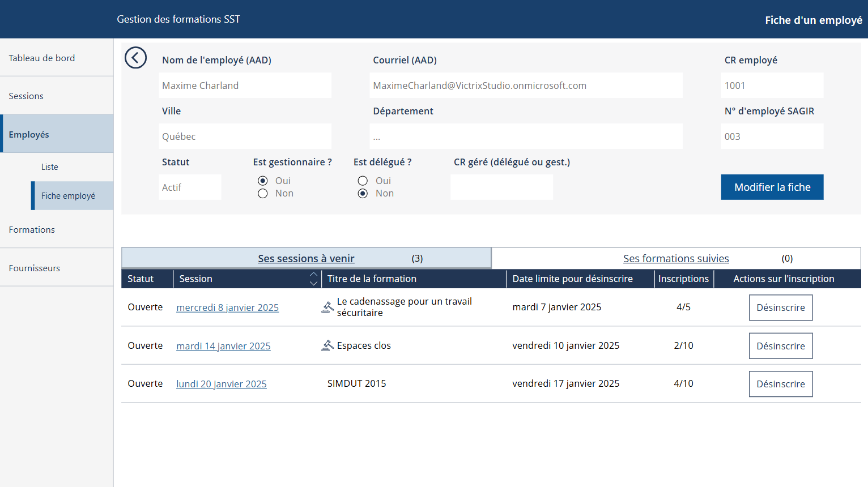
Task: Désinscrire from the SIMDUT 2015 session
Action: tap(781, 384)
